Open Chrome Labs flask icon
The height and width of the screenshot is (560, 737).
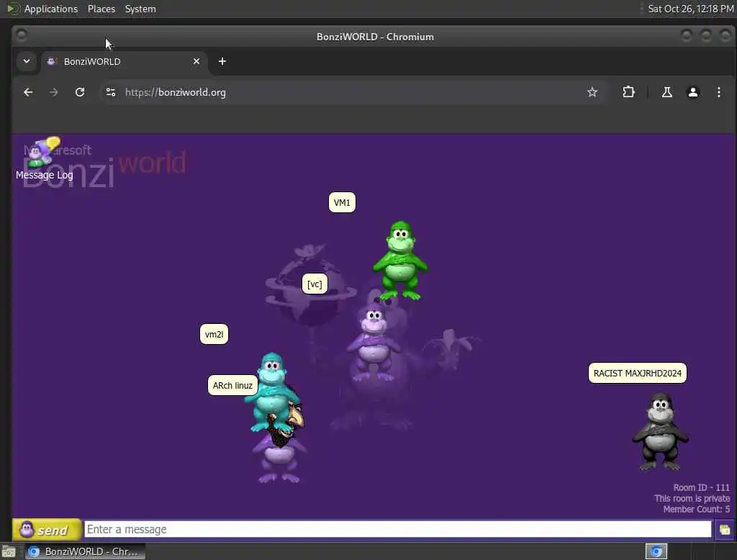click(x=667, y=92)
